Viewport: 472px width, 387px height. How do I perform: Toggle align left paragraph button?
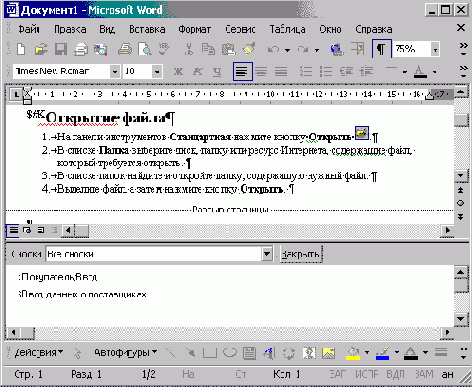(x=242, y=71)
